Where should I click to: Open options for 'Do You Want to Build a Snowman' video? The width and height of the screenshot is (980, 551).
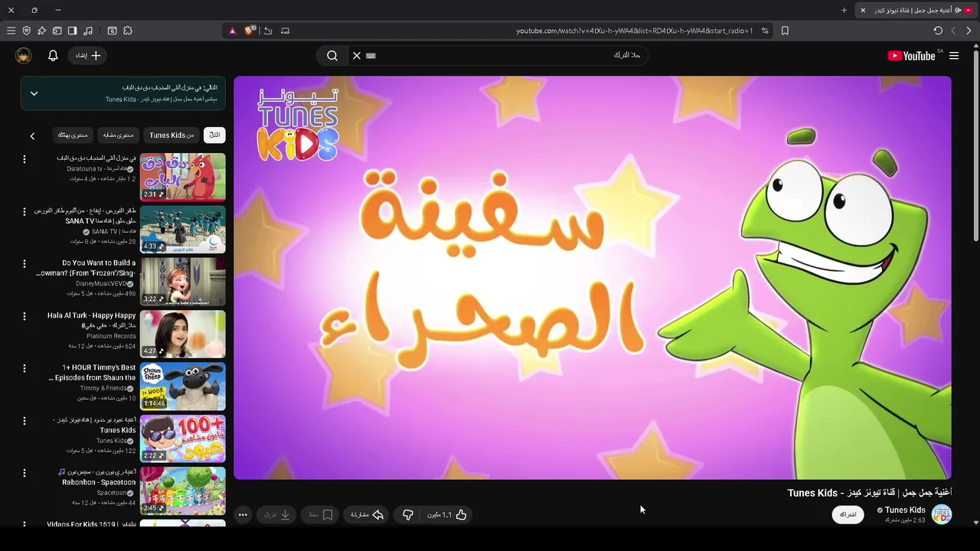(24, 263)
